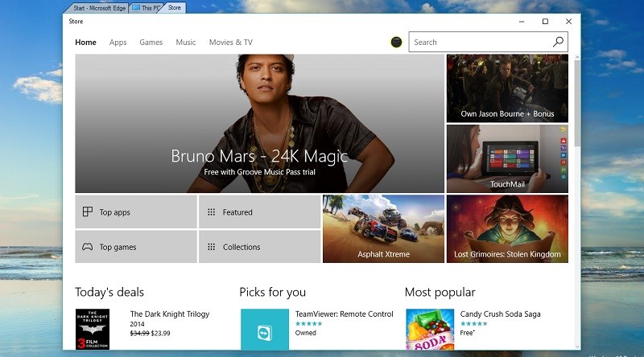Click TeamViewer star rating
Image resolution: width=644 pixels, height=357 pixels.
309,324
